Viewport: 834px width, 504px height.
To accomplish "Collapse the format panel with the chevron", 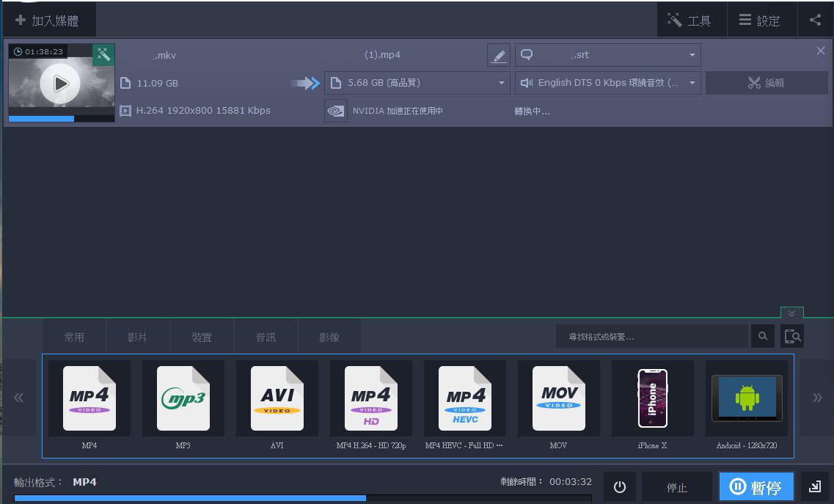I will pos(791,313).
